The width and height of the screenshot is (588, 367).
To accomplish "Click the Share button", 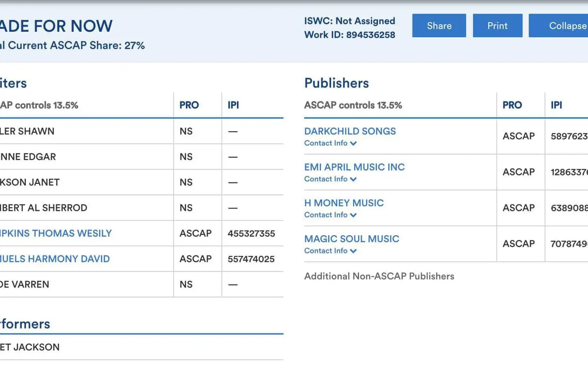I will click(x=439, y=26).
